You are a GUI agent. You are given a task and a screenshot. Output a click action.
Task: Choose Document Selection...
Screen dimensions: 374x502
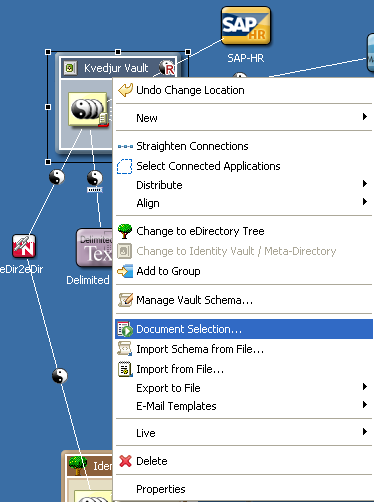click(244, 329)
